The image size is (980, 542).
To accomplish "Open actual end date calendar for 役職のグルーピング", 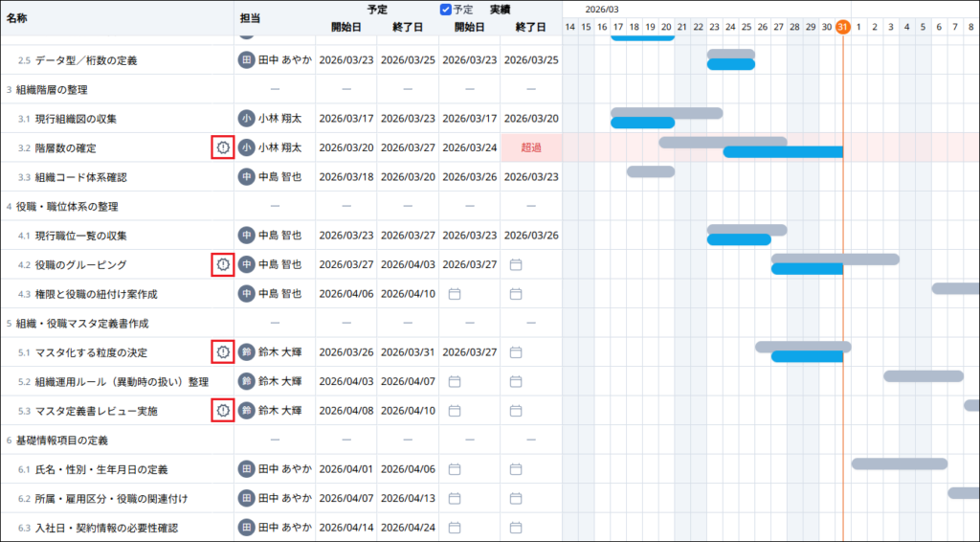I will [515, 264].
